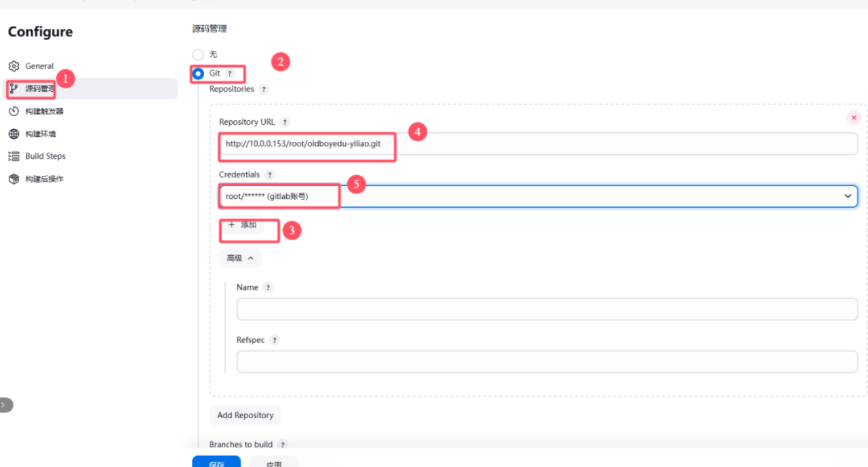Go to 源码管理 section in sidebar
The width and height of the screenshot is (868, 467).
(39, 88)
